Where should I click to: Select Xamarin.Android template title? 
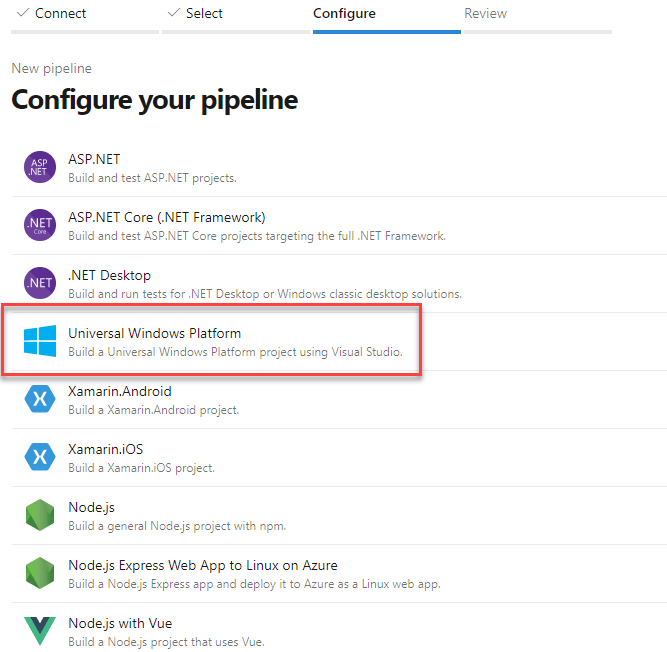click(x=119, y=391)
